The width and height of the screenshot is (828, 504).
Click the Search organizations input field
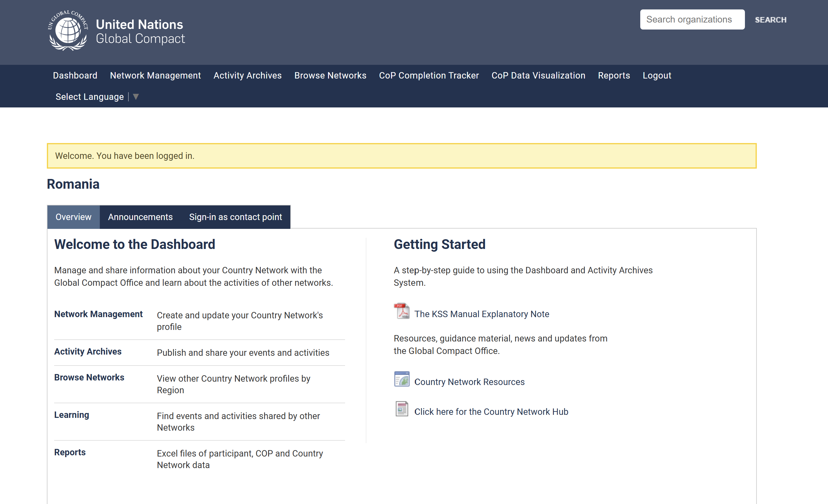pos(692,19)
